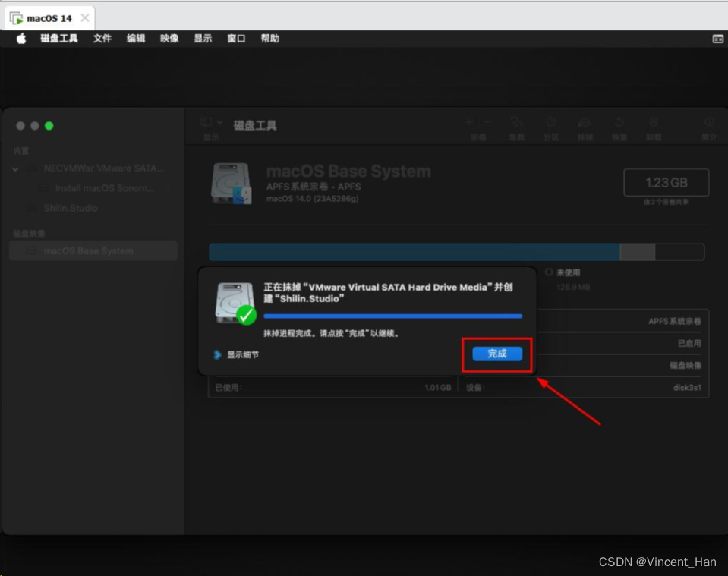Click the 抹掉 erase toolbar icon
Viewport: 728px width, 576px height.
pyautogui.click(x=584, y=122)
